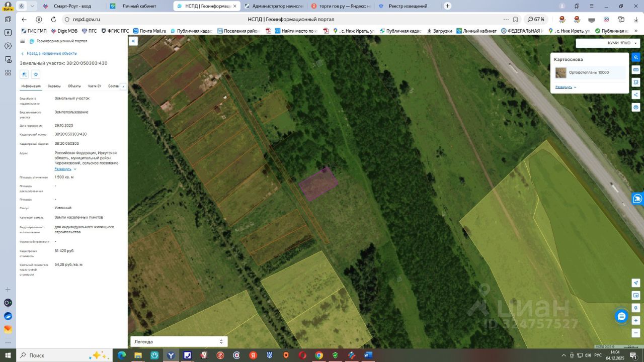
Task: Print the map with the printer icon
Action: 636,107
